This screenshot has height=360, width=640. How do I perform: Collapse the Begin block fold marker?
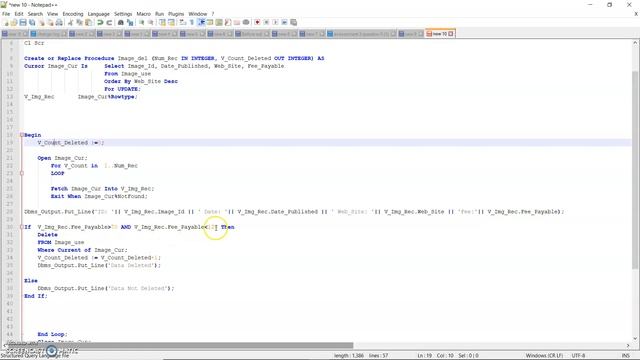pyautogui.click(x=22, y=135)
